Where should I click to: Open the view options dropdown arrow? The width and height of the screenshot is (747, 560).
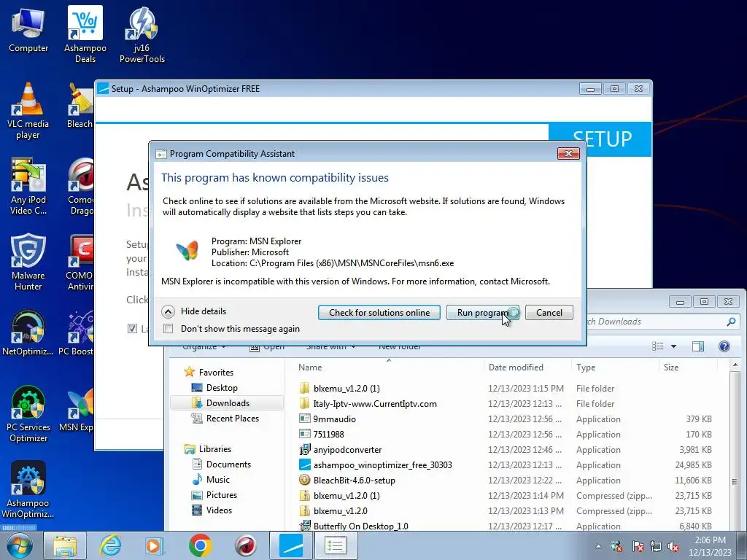coord(673,346)
